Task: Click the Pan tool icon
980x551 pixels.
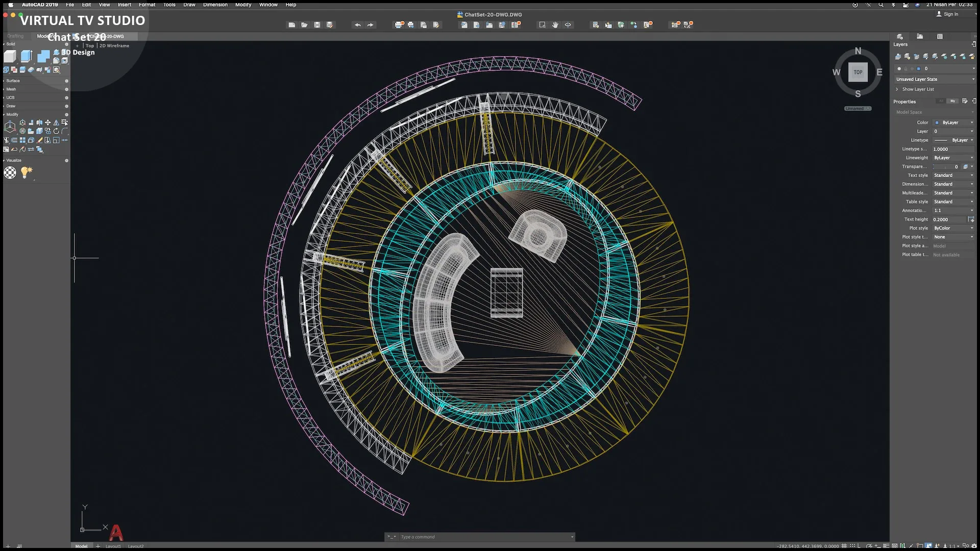Action: coord(555,25)
